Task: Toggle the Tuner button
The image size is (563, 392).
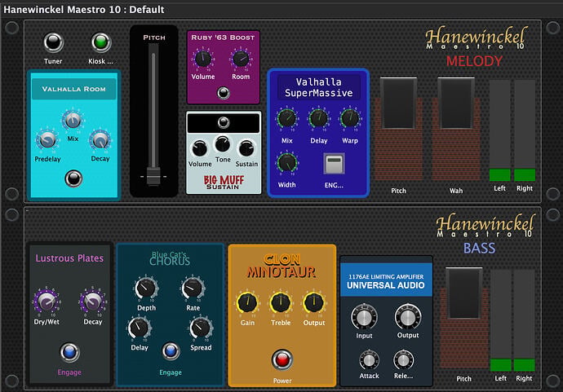Action: tap(53, 42)
